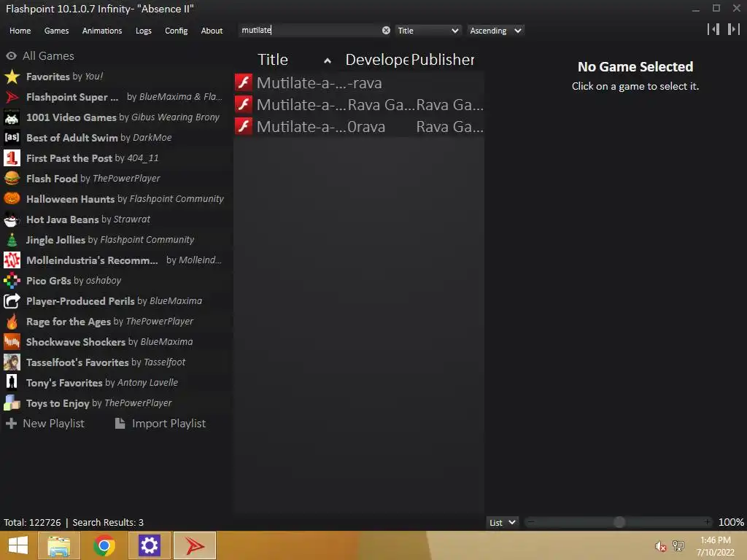Click the Flash Food burger icon
Image resolution: width=747 pixels, height=560 pixels.
click(12, 178)
